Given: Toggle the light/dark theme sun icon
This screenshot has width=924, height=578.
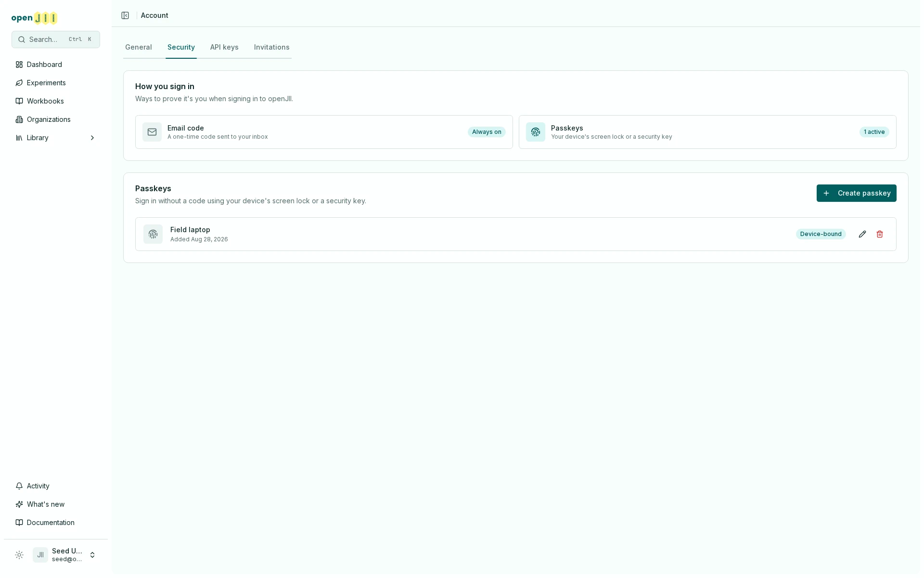Looking at the screenshot, I should pos(19,555).
